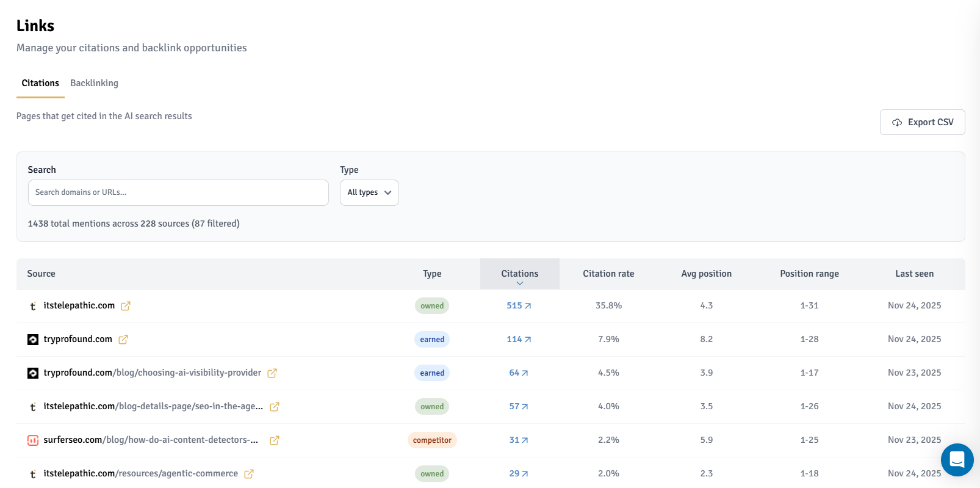Viewport: 980px width, 488px height.
Task: Click the Source column header
Action: click(x=41, y=274)
